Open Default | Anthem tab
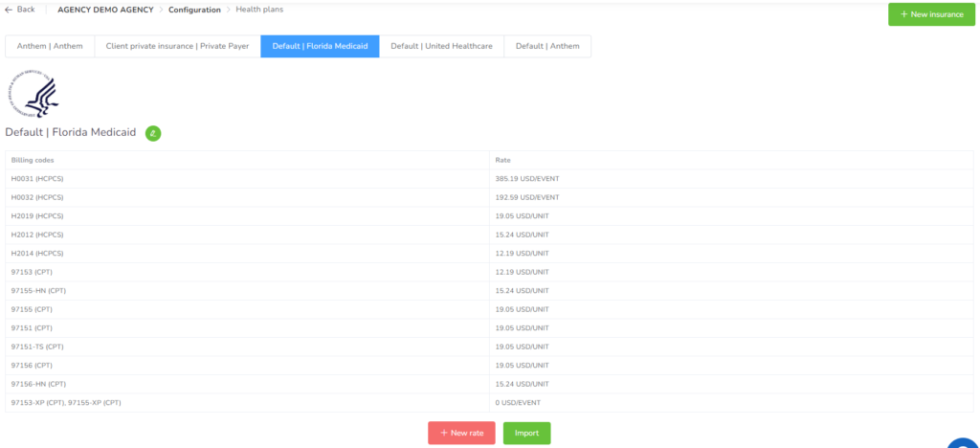 click(547, 46)
